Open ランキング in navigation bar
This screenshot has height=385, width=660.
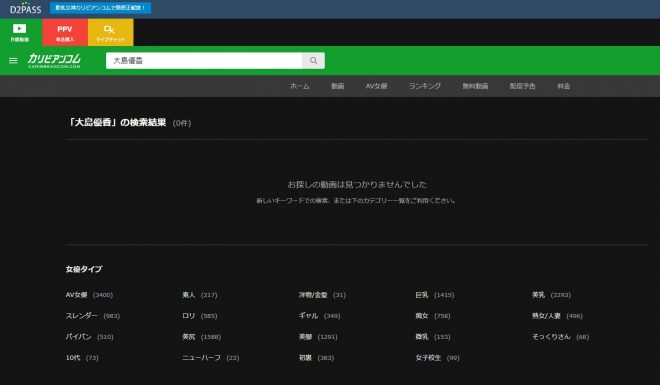[x=425, y=86]
